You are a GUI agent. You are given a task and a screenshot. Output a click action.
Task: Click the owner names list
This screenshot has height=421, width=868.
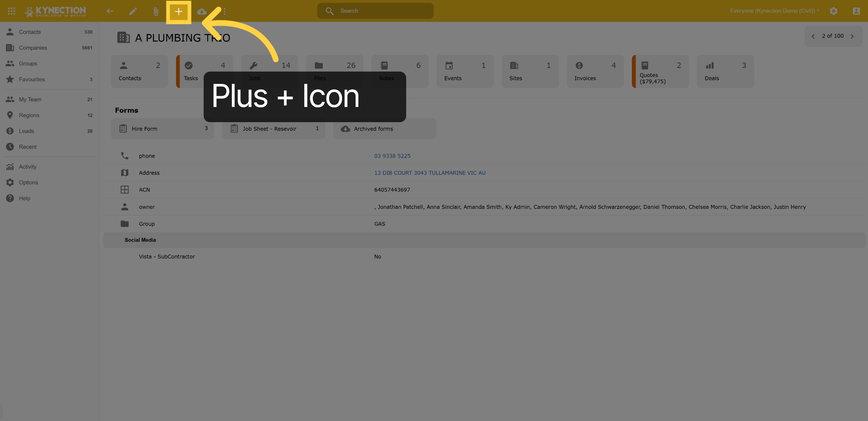590,207
